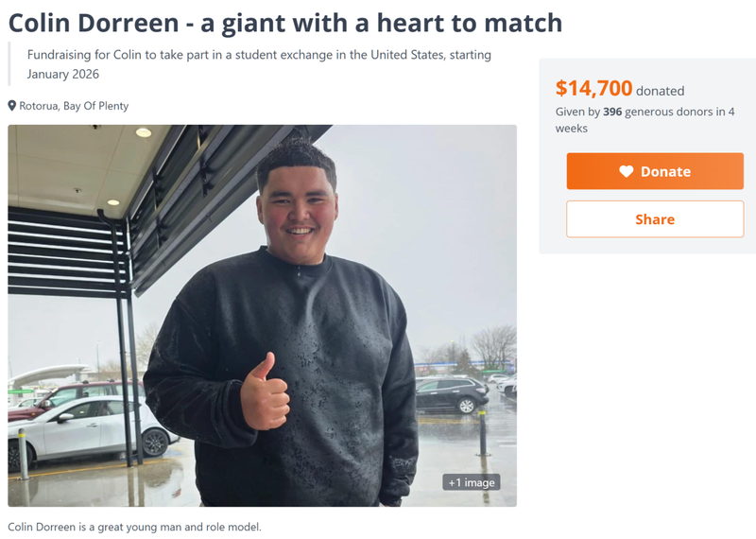This screenshot has height=539, width=756.
Task: Click the location pin icon
Action: tap(12, 106)
